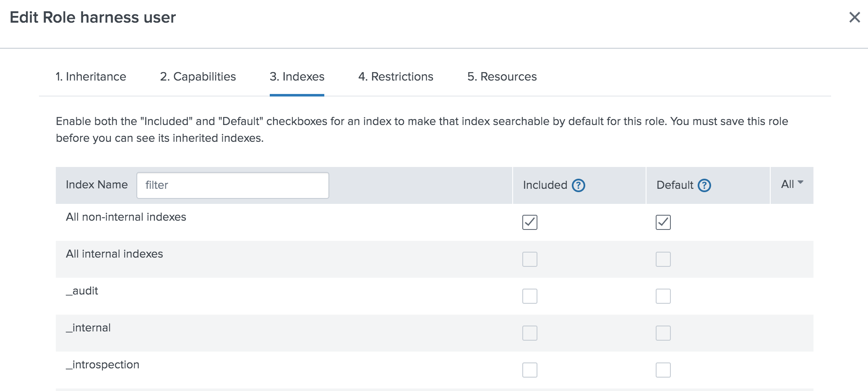Click the help icon next to Default
Image resolution: width=868 pixels, height=391 pixels.
click(704, 185)
